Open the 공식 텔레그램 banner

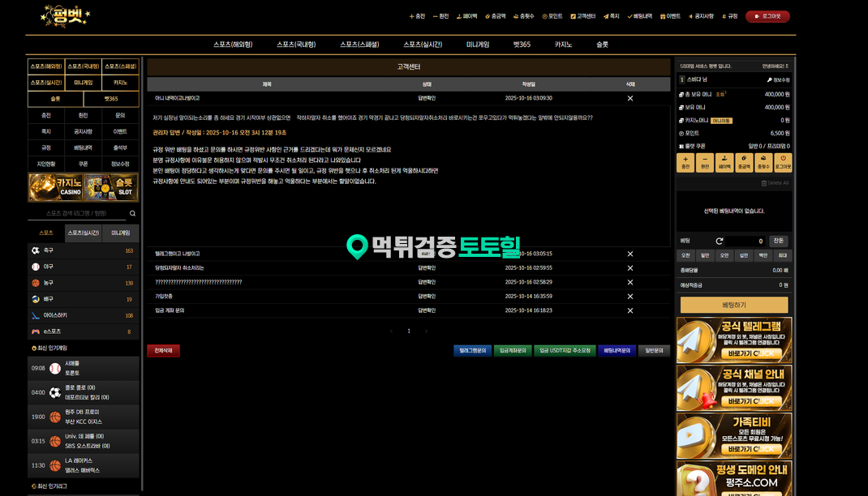(734, 340)
